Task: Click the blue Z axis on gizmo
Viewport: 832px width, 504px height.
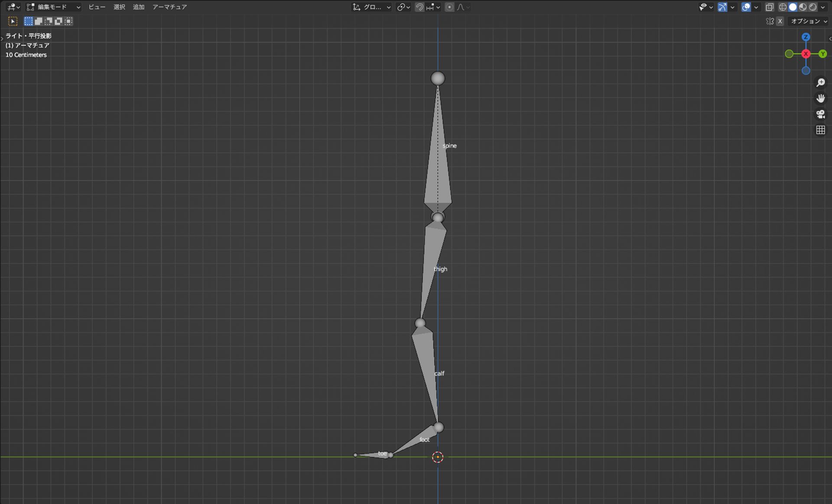Action: [806, 37]
